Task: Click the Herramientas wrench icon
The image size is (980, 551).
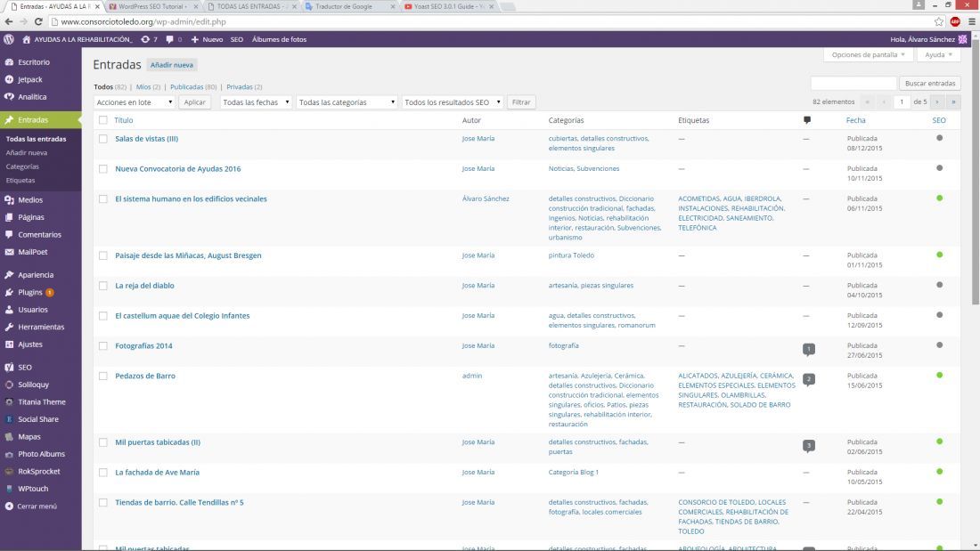Action: (9, 328)
